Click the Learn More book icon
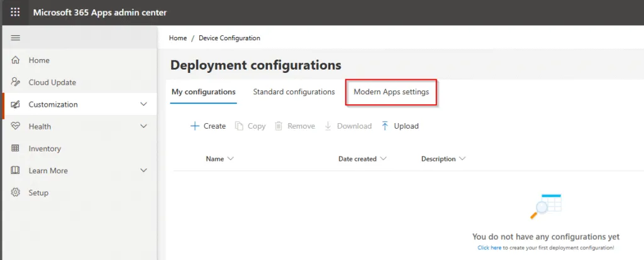This screenshot has width=644, height=260. (15, 171)
